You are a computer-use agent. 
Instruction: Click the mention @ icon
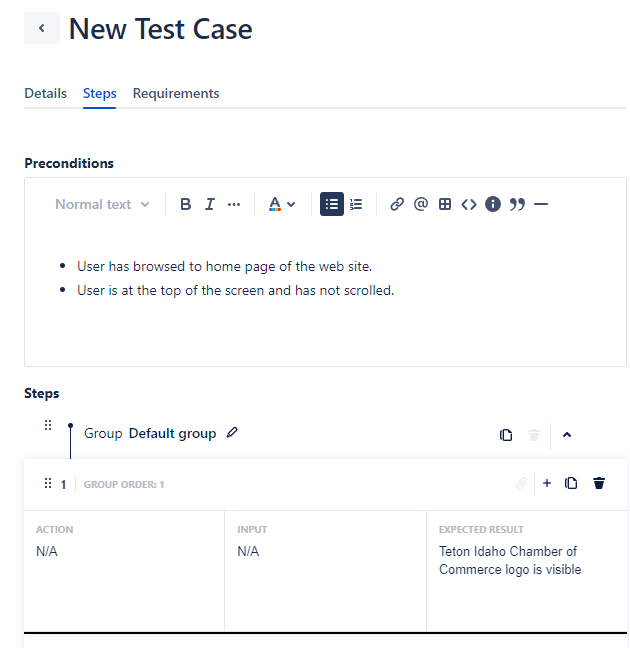tap(421, 204)
